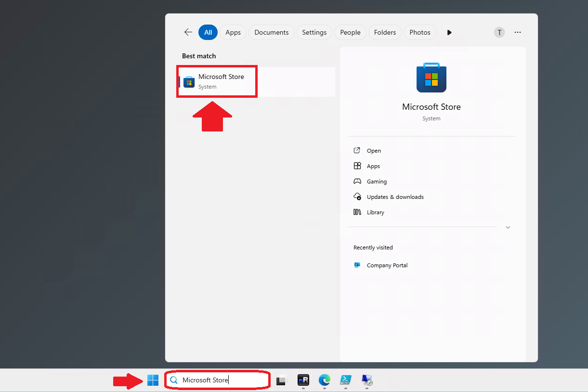Switch to the Apps filter tab
The width and height of the screenshot is (588, 392).
[x=233, y=32]
